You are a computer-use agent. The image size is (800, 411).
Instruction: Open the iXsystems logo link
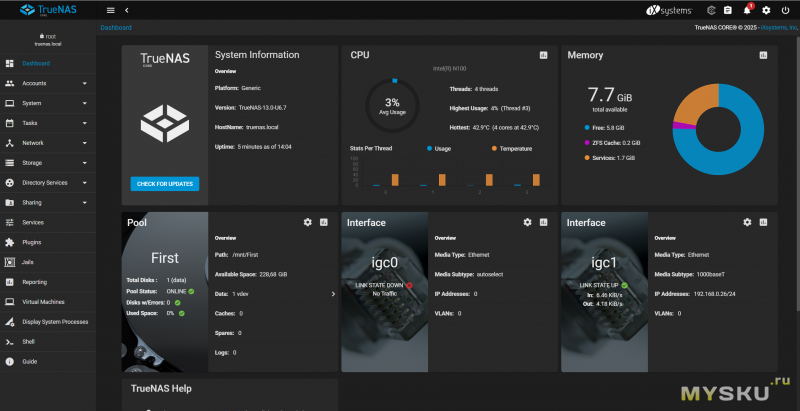669,10
